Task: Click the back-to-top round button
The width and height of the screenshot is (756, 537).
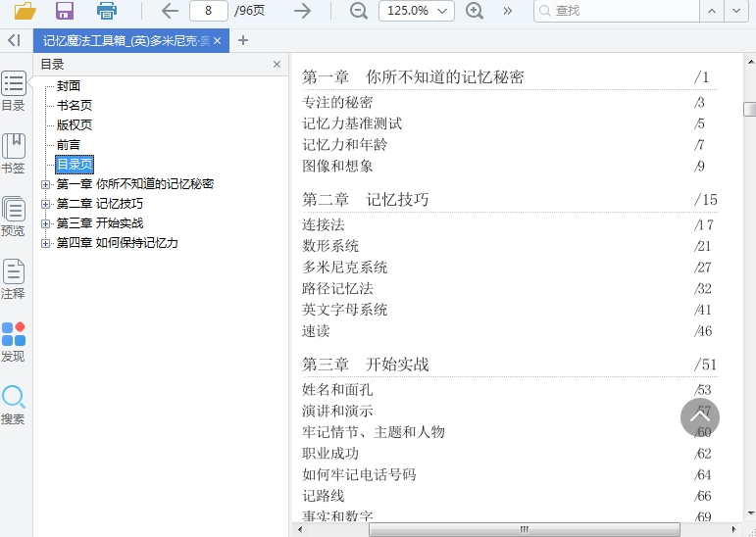Action: tap(699, 417)
